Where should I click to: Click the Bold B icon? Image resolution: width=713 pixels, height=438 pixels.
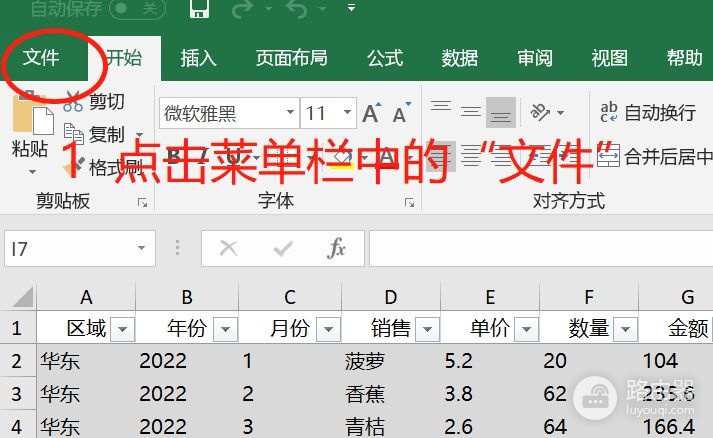[174, 156]
